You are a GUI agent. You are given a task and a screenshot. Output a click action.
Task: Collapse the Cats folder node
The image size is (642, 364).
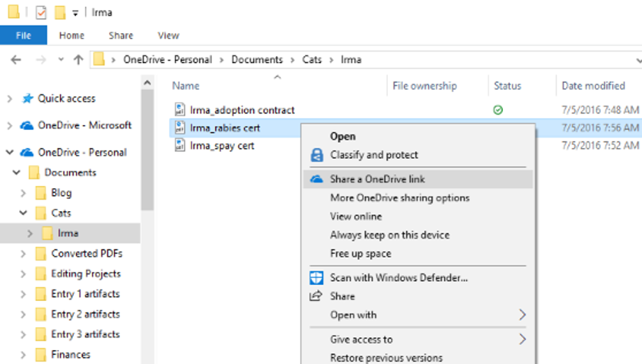click(x=23, y=213)
